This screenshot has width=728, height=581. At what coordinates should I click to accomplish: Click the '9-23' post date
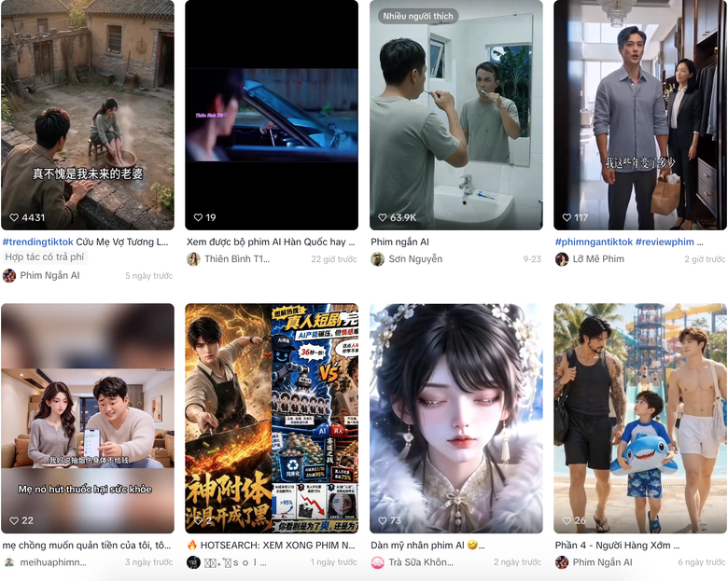(x=532, y=259)
